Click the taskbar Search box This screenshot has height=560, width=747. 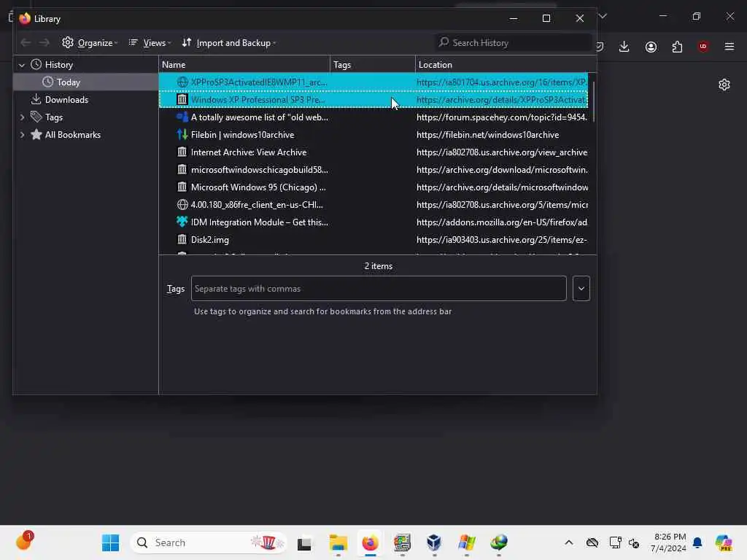point(209,542)
